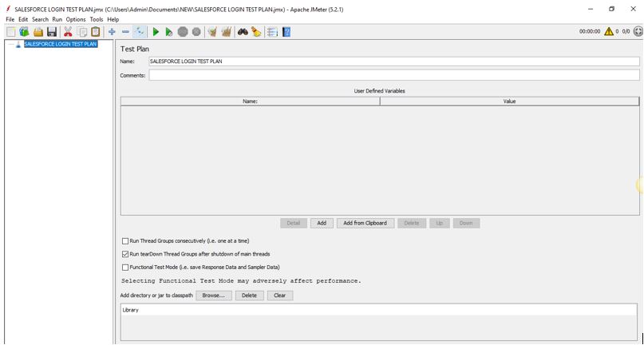Open the Help menu

tap(113, 19)
